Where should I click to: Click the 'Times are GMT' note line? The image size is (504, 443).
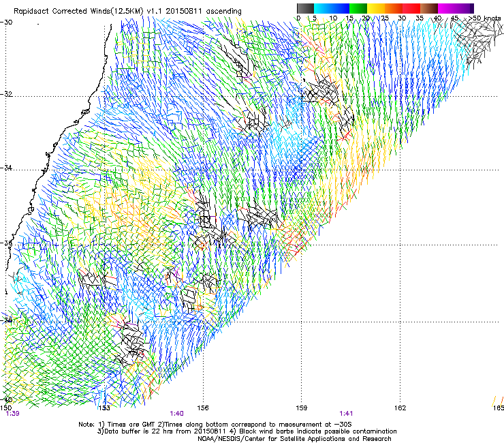click(215, 425)
